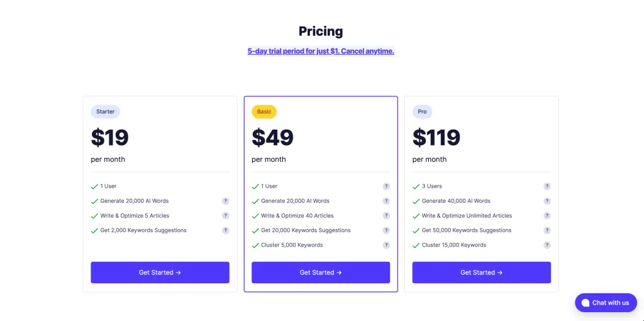Click Get Started on the Starter plan
Screen dimensions: 644x321
(160, 273)
